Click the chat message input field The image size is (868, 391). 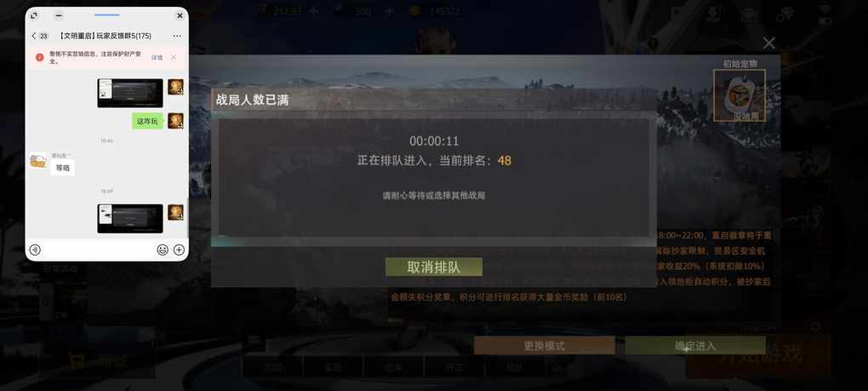(99, 250)
